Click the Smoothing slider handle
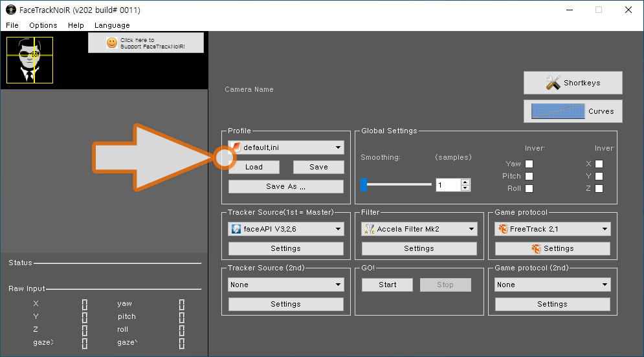 coord(364,185)
